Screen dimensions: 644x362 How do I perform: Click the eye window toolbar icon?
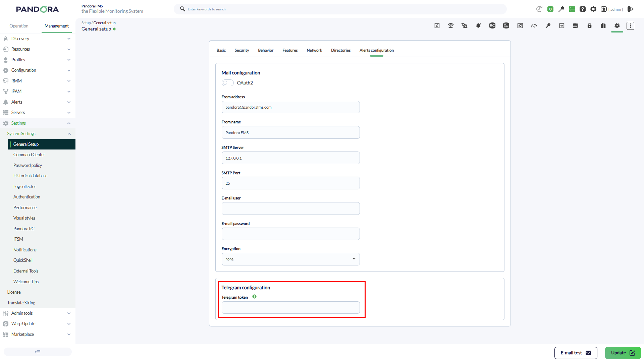click(562, 26)
